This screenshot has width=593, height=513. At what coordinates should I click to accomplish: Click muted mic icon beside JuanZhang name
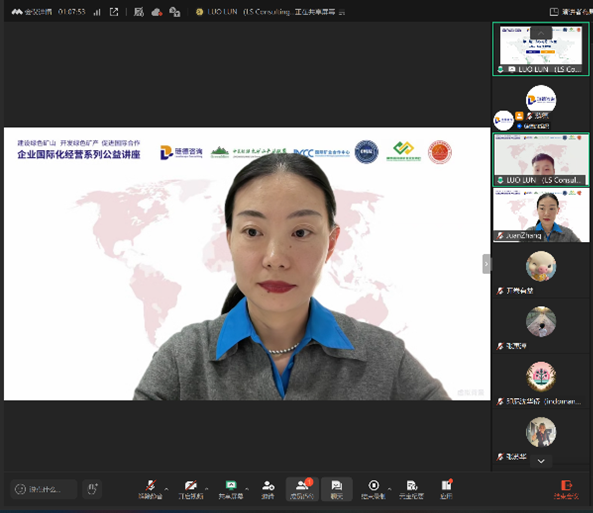[x=500, y=236]
